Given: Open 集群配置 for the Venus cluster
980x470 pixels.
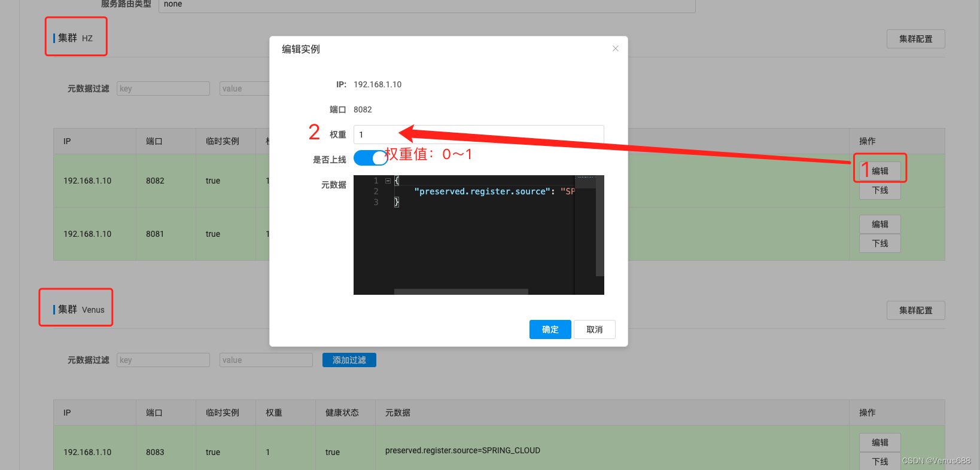Looking at the screenshot, I should tap(915, 310).
